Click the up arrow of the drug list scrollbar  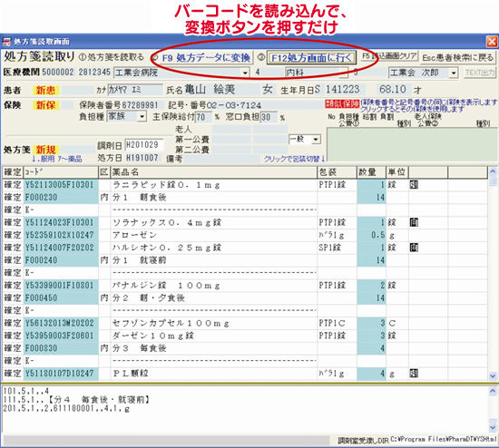[493, 171]
